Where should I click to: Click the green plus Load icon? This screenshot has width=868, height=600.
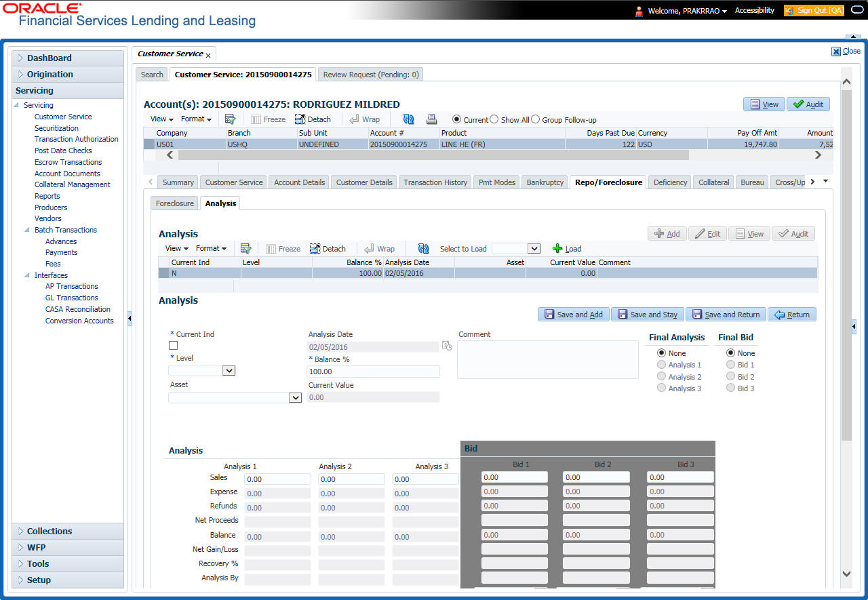pos(557,249)
